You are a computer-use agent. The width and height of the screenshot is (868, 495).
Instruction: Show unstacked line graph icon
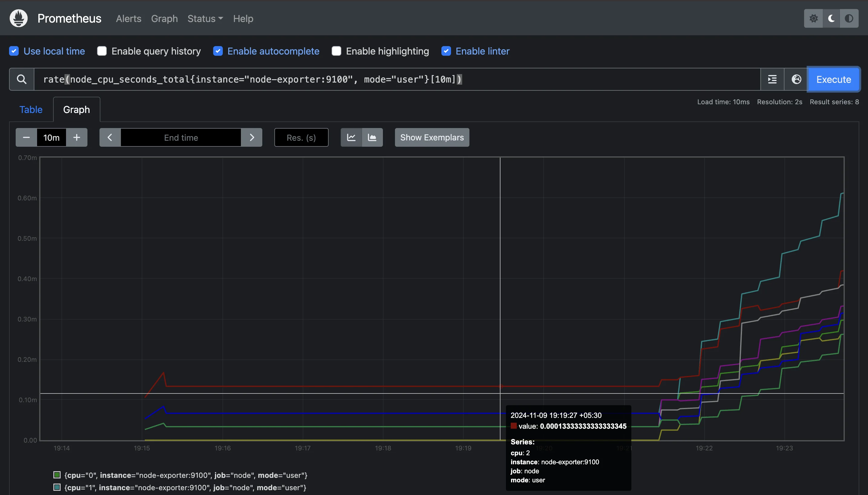(x=351, y=137)
